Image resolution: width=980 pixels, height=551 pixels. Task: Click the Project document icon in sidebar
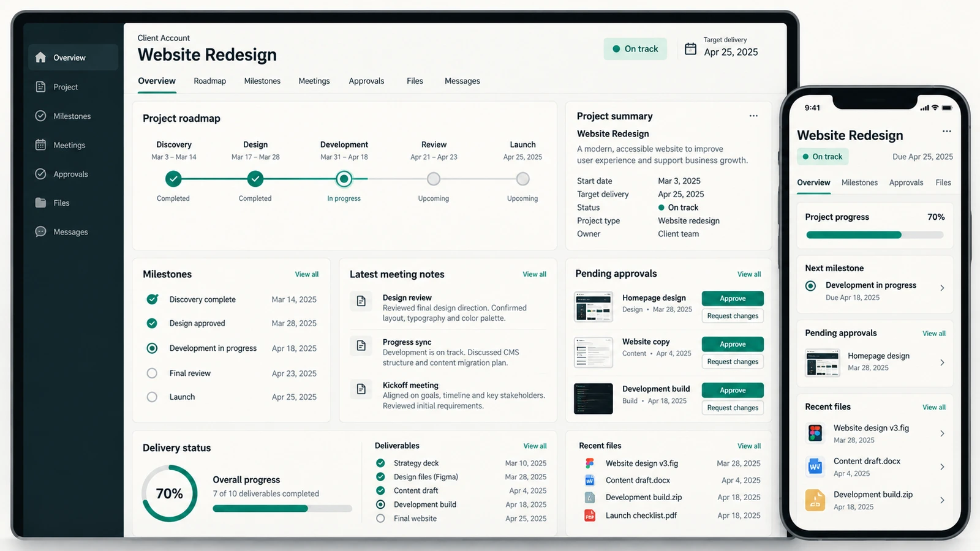(x=40, y=87)
